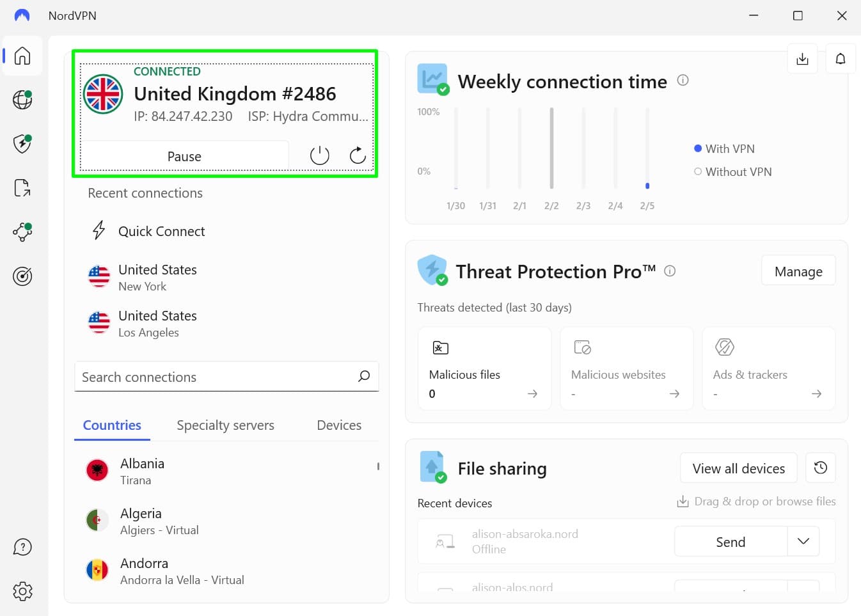Open the arrow on Malicious files card
This screenshot has height=616, width=861.
(532, 393)
